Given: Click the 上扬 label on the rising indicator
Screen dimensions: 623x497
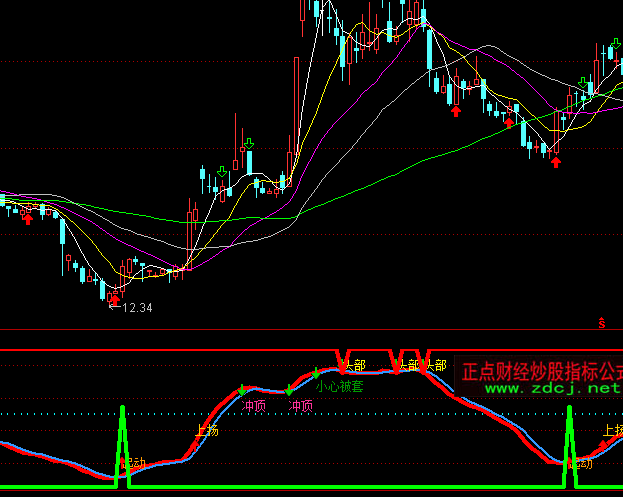Looking at the screenshot, I should click(207, 432).
